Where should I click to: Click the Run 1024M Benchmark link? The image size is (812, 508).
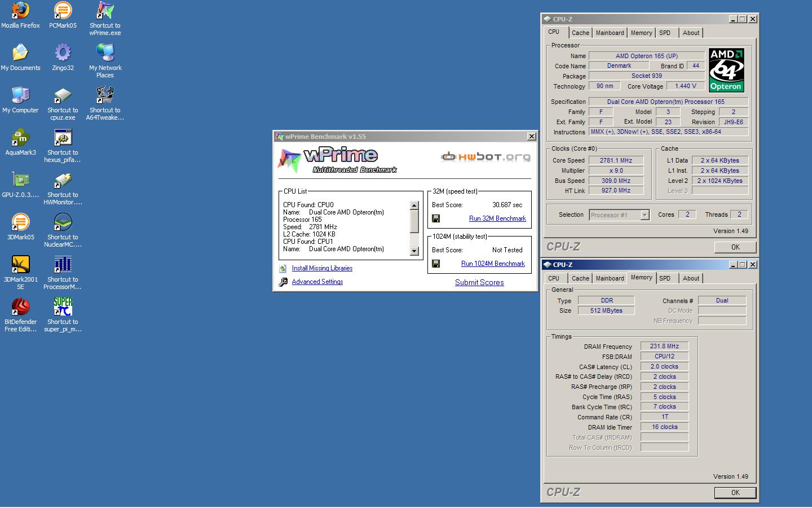pos(493,264)
